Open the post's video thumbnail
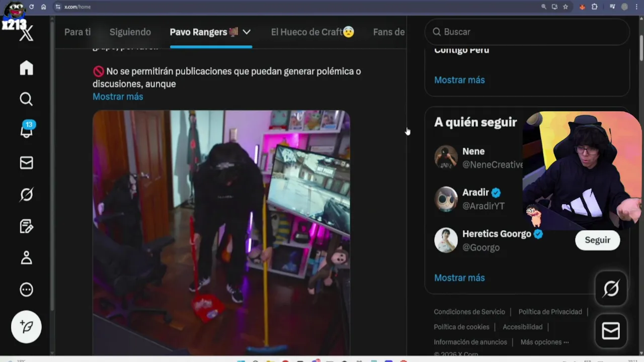644x362 pixels. point(221,233)
